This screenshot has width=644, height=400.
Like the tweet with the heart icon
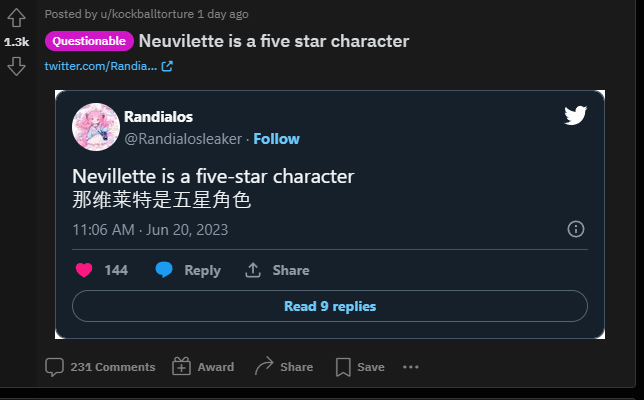pos(84,270)
